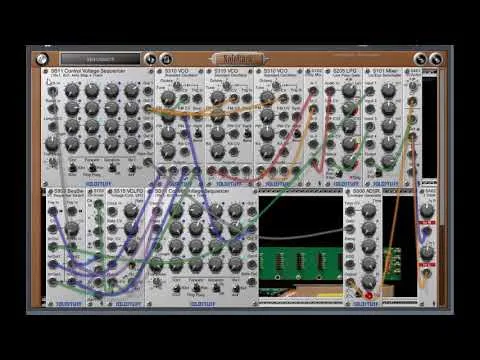Click Out 1 jack on top Sequencer
480x360 pixels.
click(148, 90)
